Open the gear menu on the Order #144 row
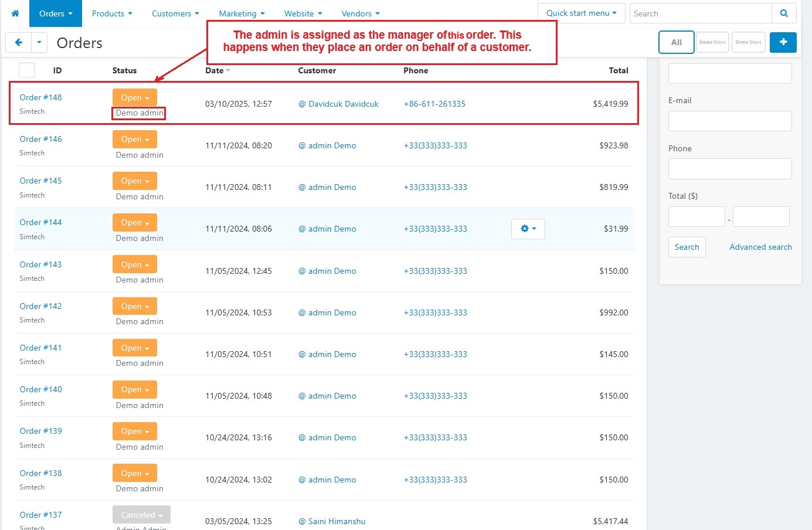 coord(528,229)
